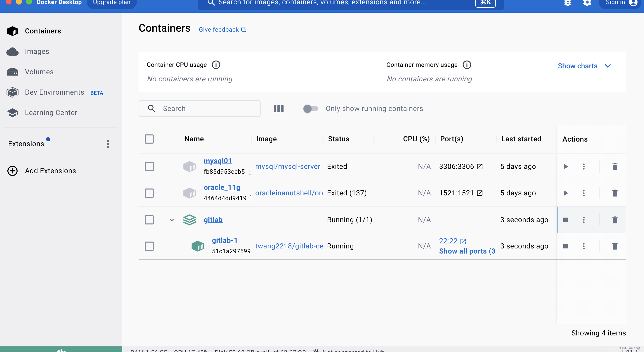Open the settings gear icon

pos(587,3)
